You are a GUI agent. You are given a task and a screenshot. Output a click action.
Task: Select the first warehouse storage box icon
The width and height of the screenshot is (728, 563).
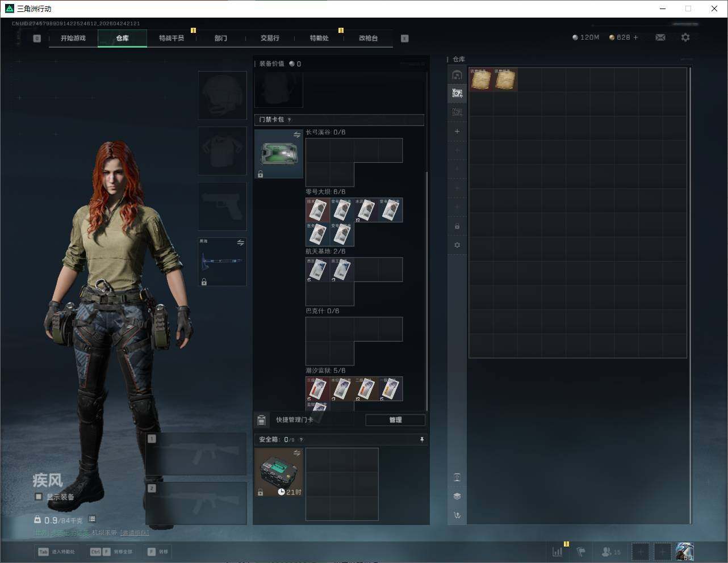tap(457, 75)
